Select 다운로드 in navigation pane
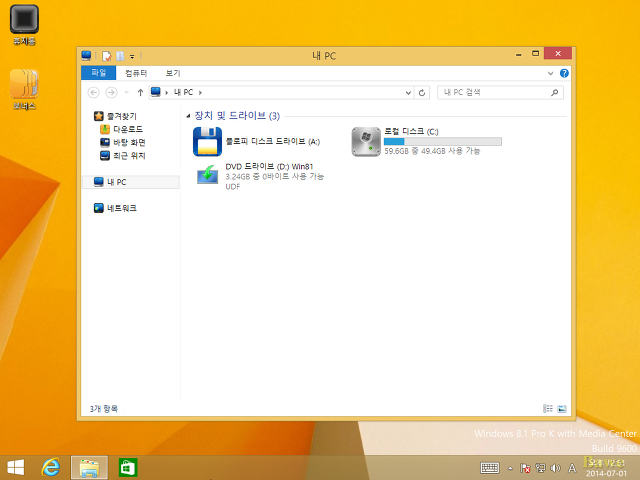 (121, 129)
